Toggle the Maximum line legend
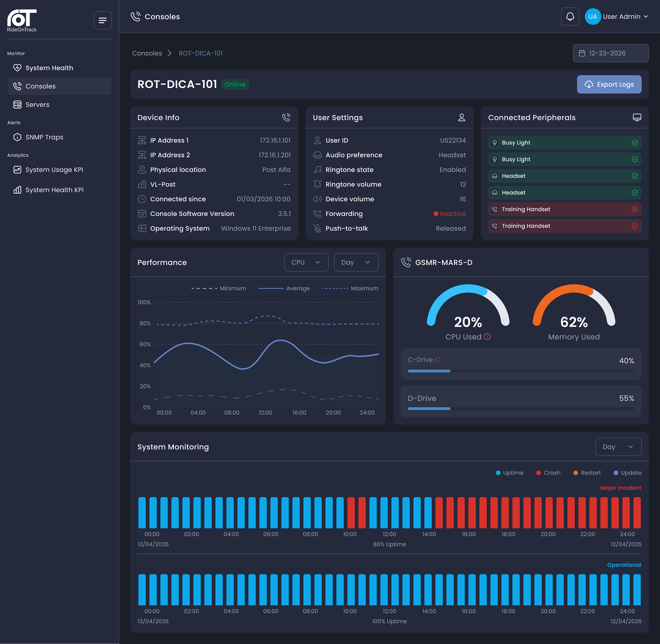Viewport: 660px width, 644px height. pos(350,288)
